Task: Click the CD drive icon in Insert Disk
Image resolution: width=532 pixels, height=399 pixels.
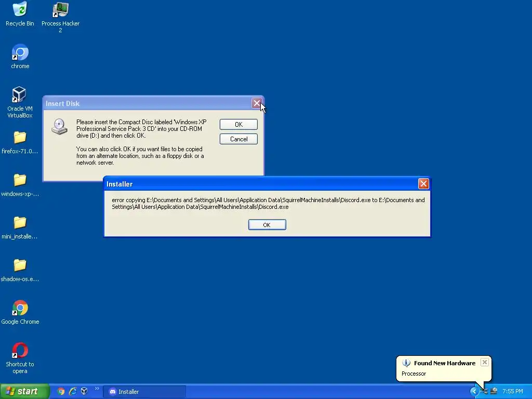Action: coord(59,127)
